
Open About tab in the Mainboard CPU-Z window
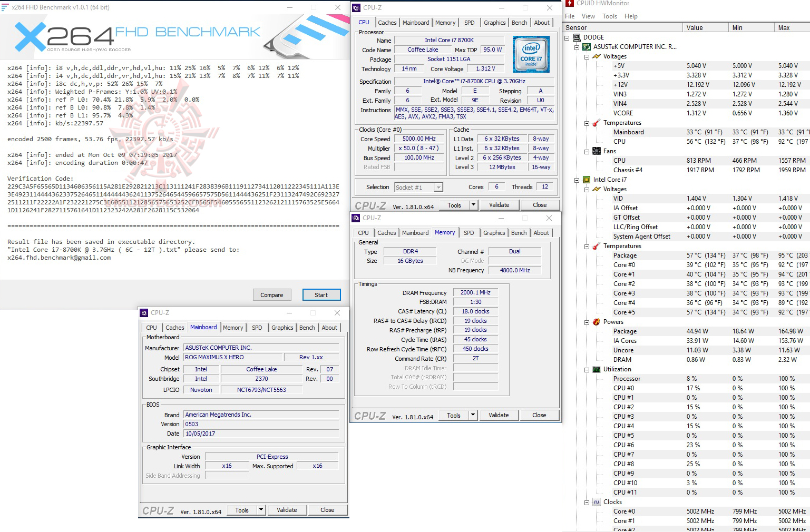click(330, 328)
